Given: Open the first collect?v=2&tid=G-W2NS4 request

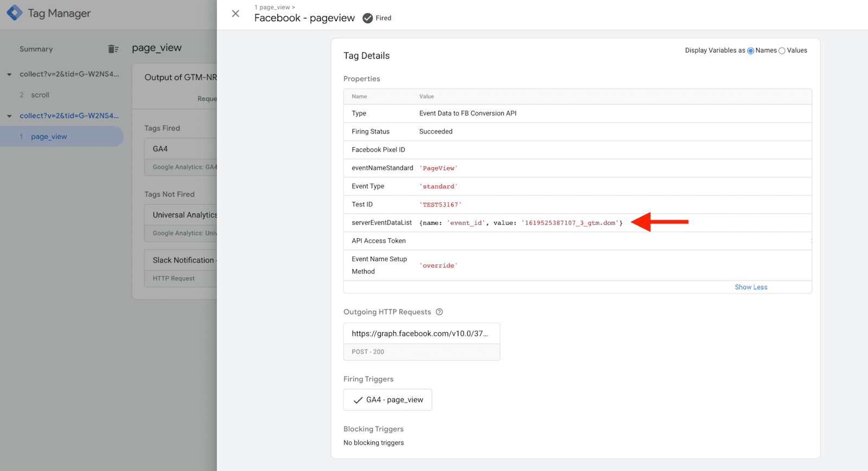Looking at the screenshot, I should (x=69, y=74).
